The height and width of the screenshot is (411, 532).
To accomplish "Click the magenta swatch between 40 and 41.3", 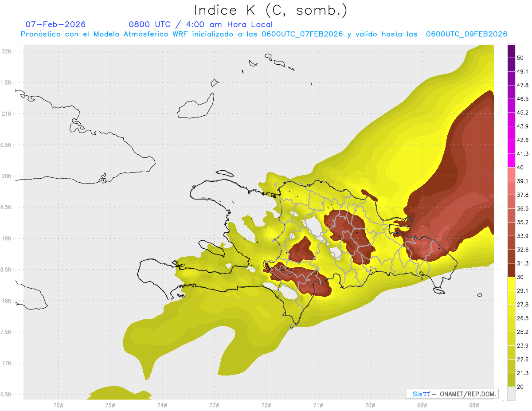I will coord(511,160).
